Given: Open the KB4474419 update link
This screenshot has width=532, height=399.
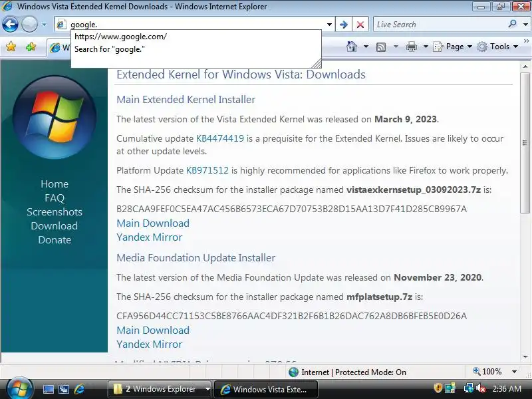Looking at the screenshot, I should coord(220,138).
